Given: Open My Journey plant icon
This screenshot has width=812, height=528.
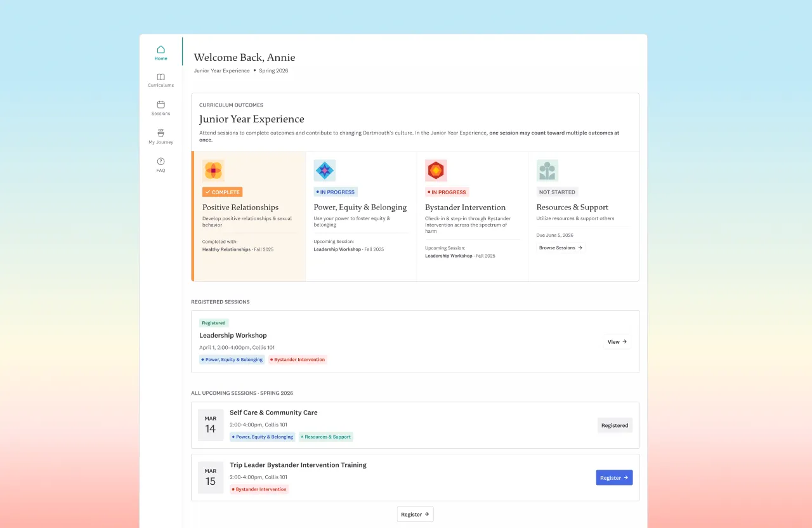Looking at the screenshot, I should coord(160,133).
